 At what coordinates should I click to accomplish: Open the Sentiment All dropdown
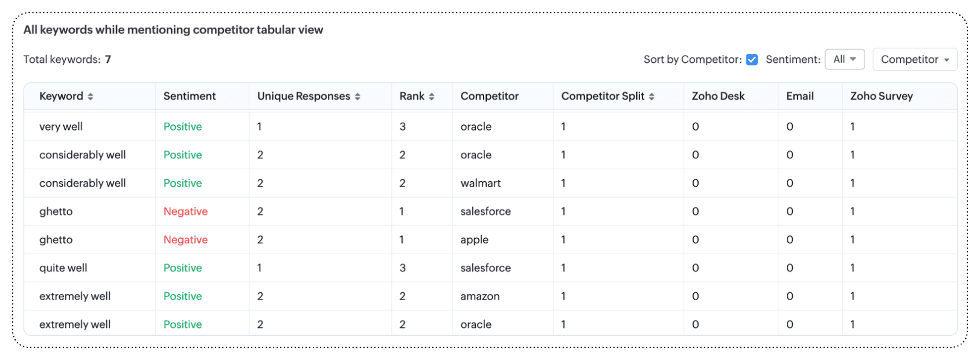pyautogui.click(x=844, y=59)
